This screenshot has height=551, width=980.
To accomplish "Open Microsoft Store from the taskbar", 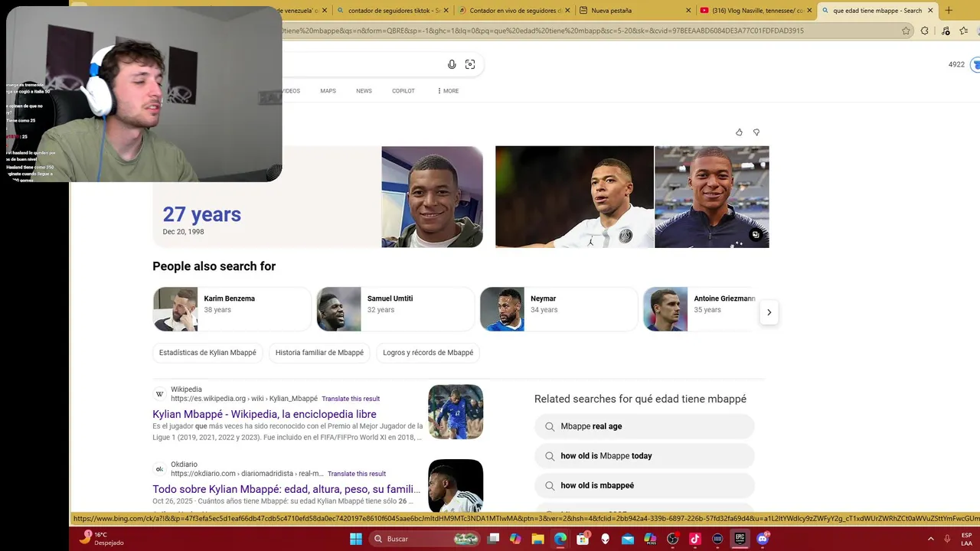I will (583, 539).
